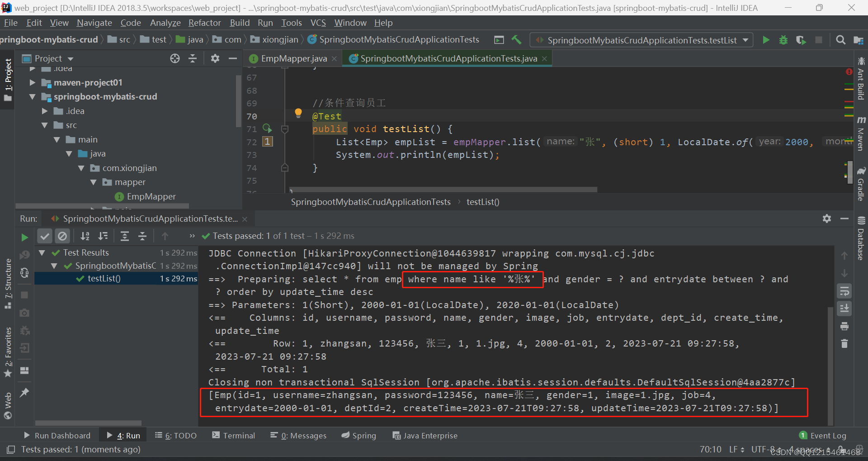The height and width of the screenshot is (461, 868).
Task: Open Project panel settings gear
Action: tap(215, 58)
